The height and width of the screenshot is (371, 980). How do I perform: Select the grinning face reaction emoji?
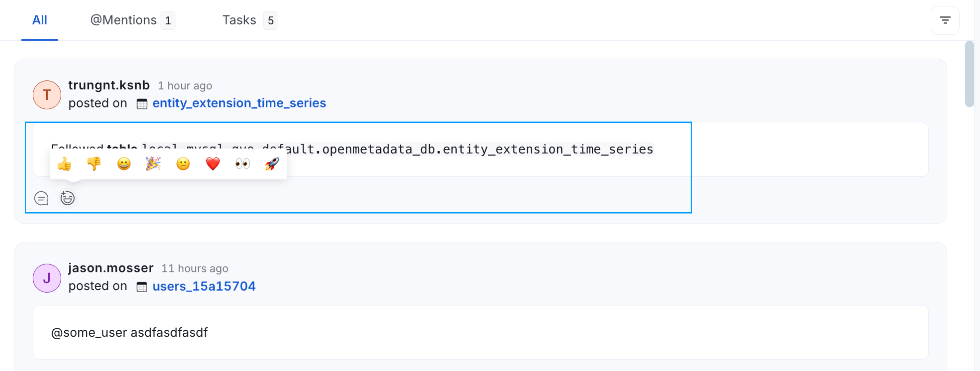tap(124, 164)
